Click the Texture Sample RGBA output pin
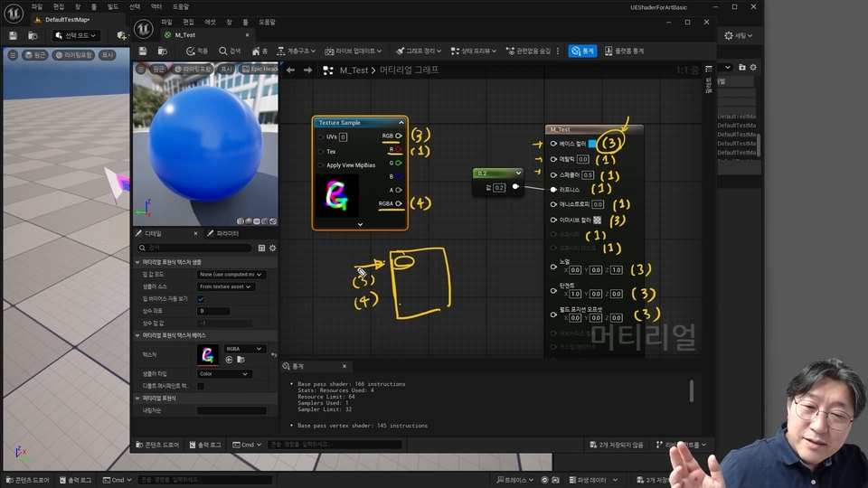 click(x=399, y=204)
